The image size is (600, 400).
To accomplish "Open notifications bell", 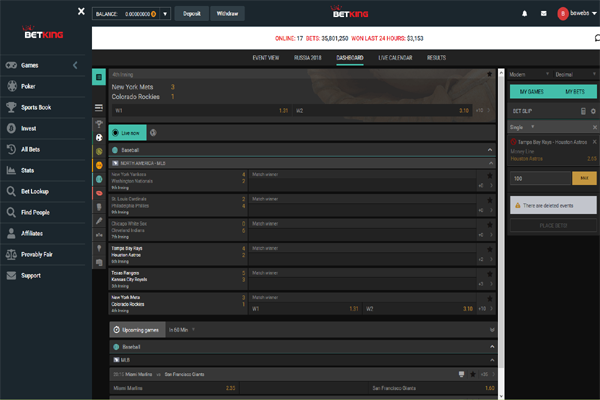I will click(525, 13).
